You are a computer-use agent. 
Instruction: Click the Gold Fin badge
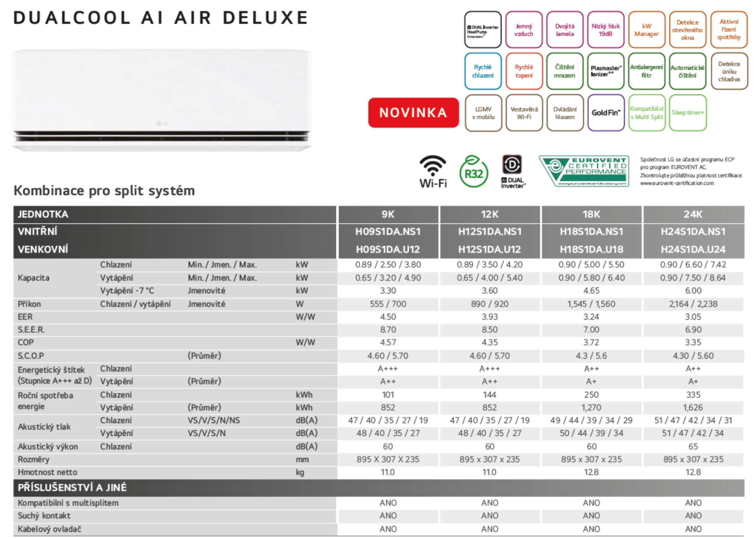[606, 113]
